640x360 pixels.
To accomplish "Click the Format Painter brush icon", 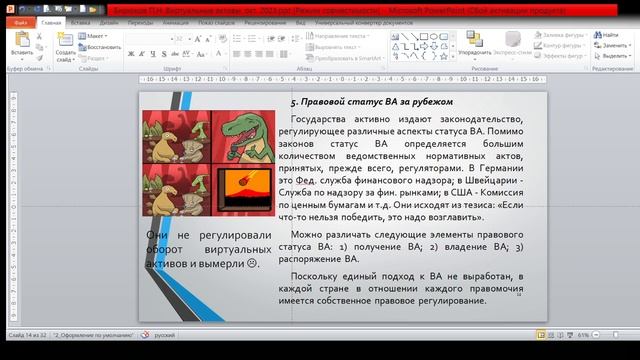I will (39, 58).
